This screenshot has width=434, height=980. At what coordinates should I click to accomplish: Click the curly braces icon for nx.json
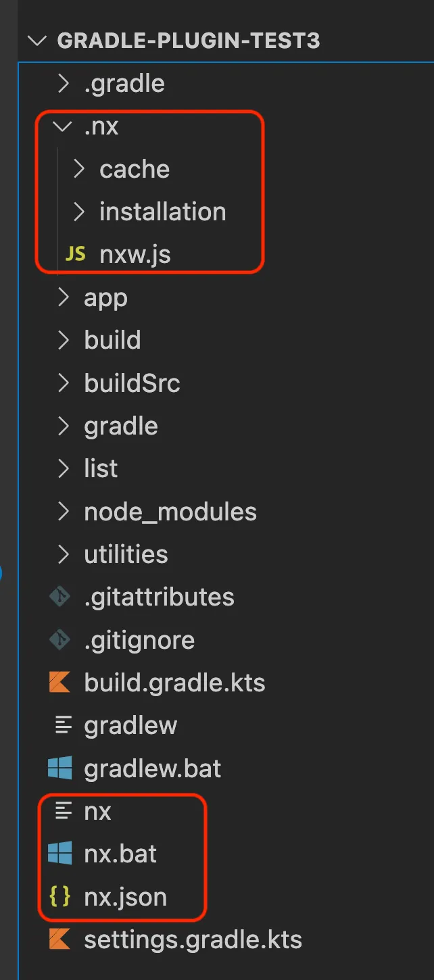click(60, 897)
